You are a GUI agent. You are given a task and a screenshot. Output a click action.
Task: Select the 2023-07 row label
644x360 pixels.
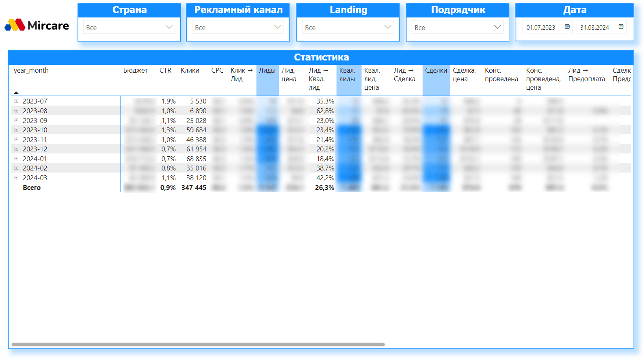(x=35, y=101)
